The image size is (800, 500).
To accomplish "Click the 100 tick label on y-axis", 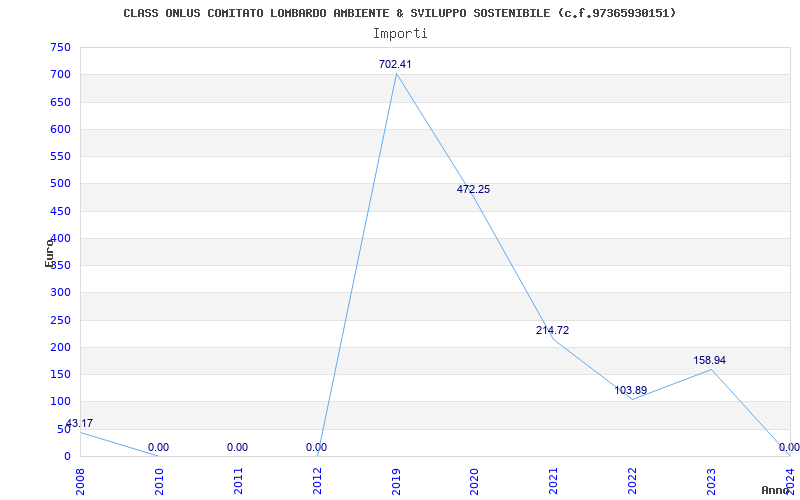I will pos(60,402).
